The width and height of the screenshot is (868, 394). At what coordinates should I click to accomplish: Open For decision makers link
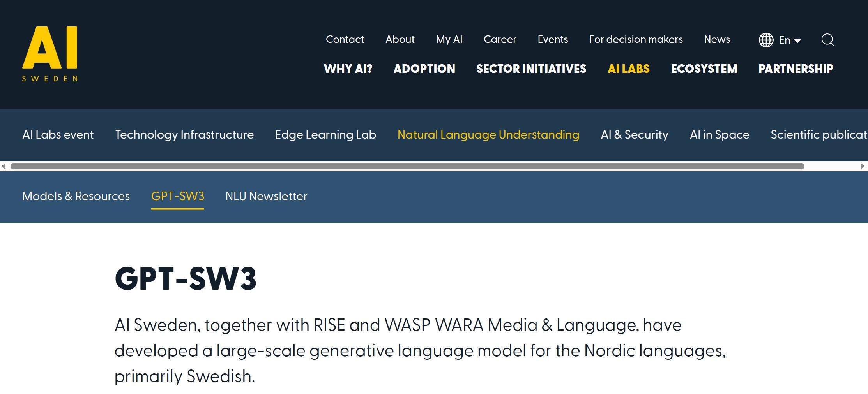[x=636, y=39]
